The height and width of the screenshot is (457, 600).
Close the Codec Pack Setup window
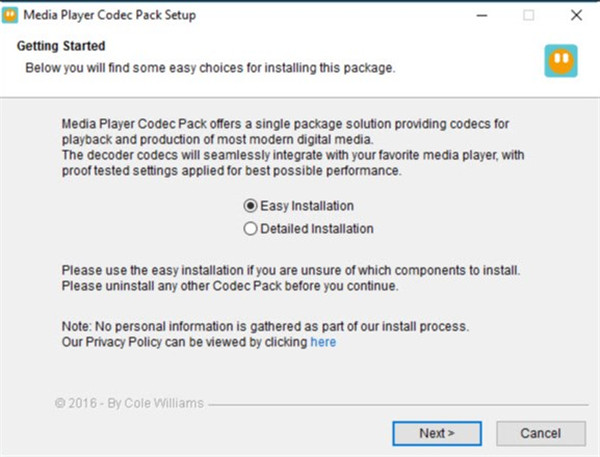[576, 16]
